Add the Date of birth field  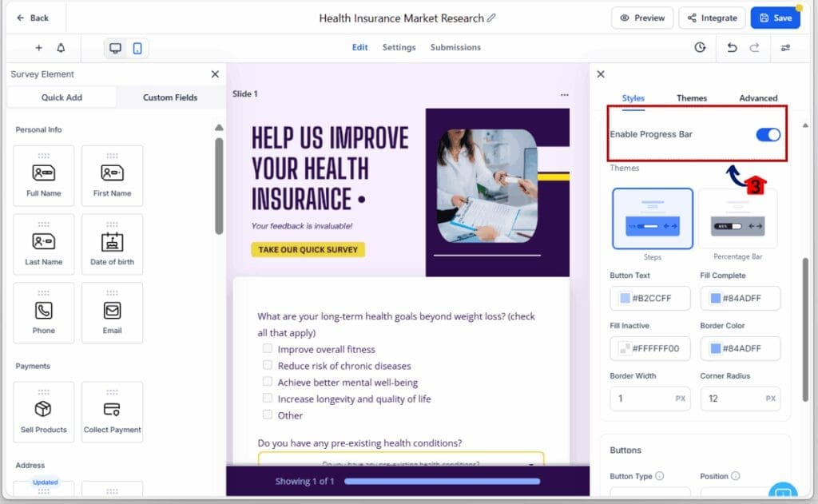[x=112, y=244]
